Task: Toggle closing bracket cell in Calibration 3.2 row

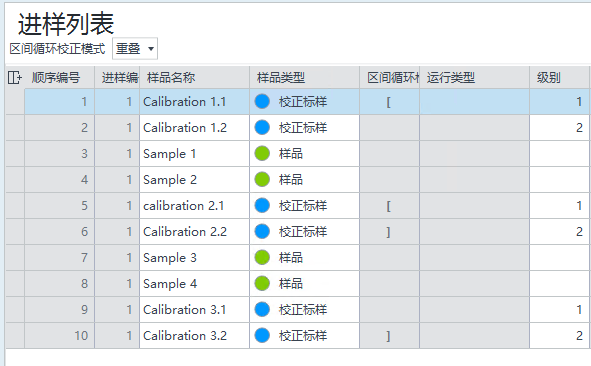Action: [x=389, y=335]
